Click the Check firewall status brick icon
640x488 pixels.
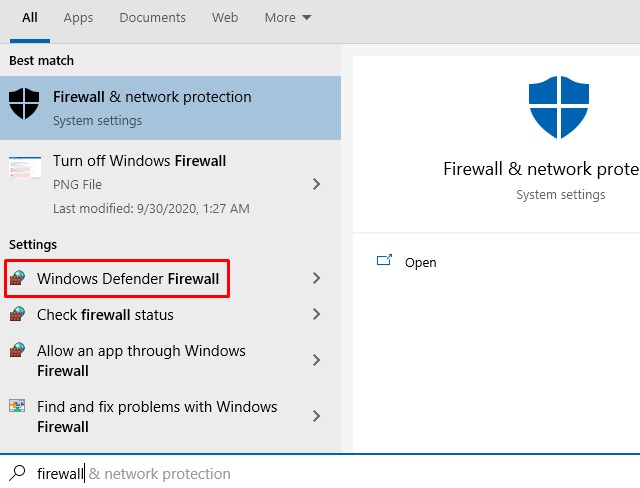click(17, 314)
